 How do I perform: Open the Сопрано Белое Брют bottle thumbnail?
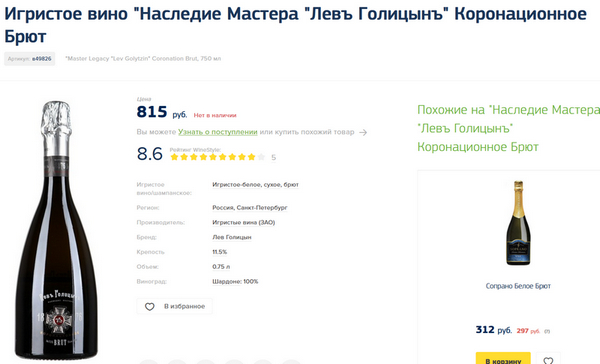tap(518, 223)
